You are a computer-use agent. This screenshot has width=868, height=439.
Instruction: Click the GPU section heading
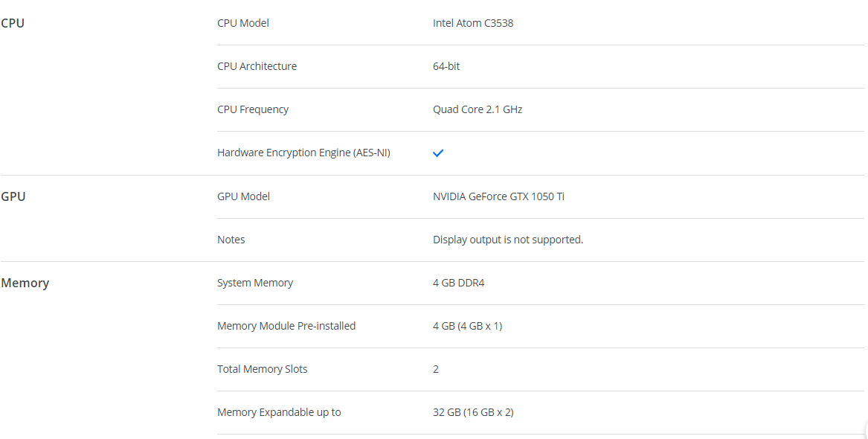13,196
